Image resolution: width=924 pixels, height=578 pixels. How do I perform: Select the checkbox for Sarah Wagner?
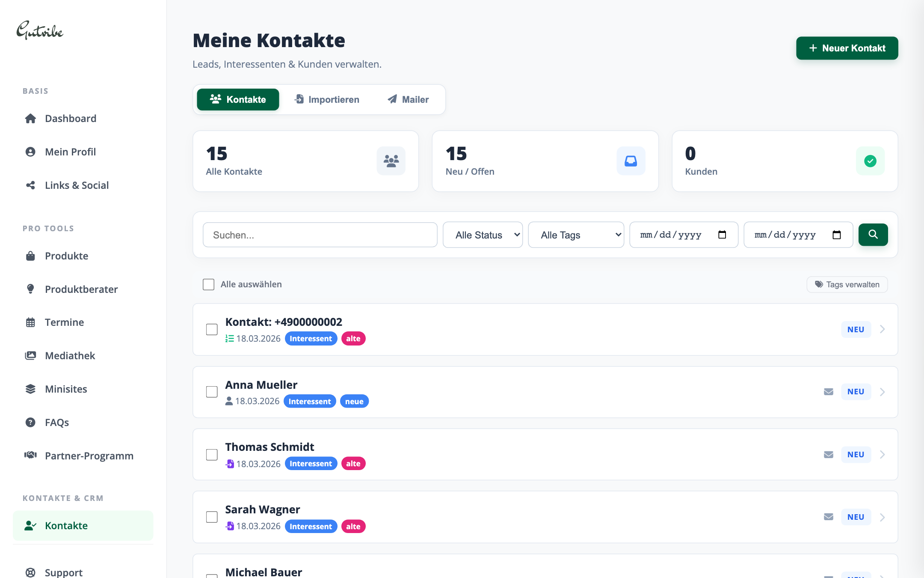pyautogui.click(x=211, y=517)
